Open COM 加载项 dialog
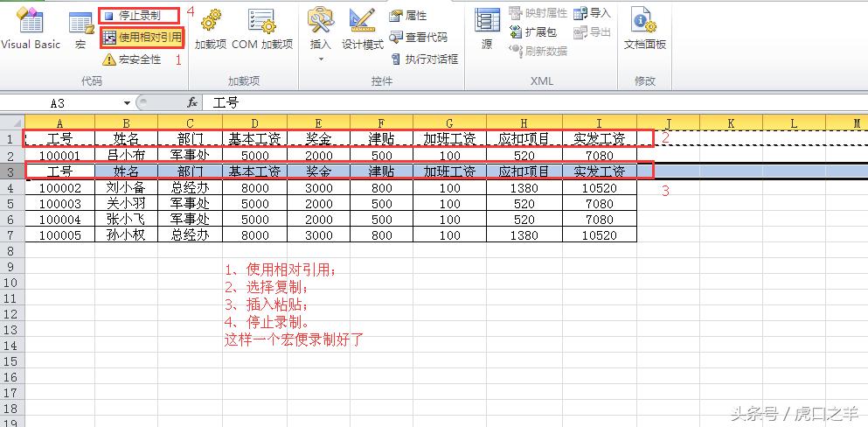This screenshot has height=427, width=868. tap(262, 29)
